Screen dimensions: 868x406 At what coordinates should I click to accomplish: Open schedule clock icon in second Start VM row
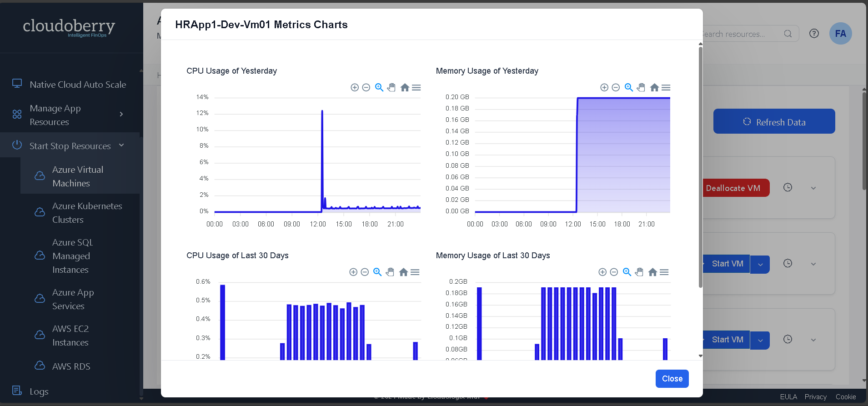[x=788, y=339]
